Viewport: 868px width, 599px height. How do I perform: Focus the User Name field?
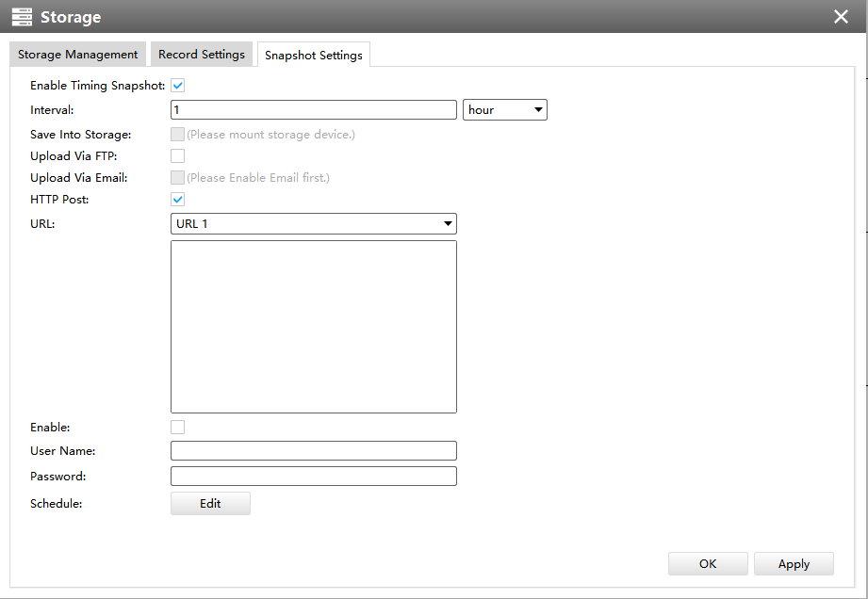click(313, 451)
